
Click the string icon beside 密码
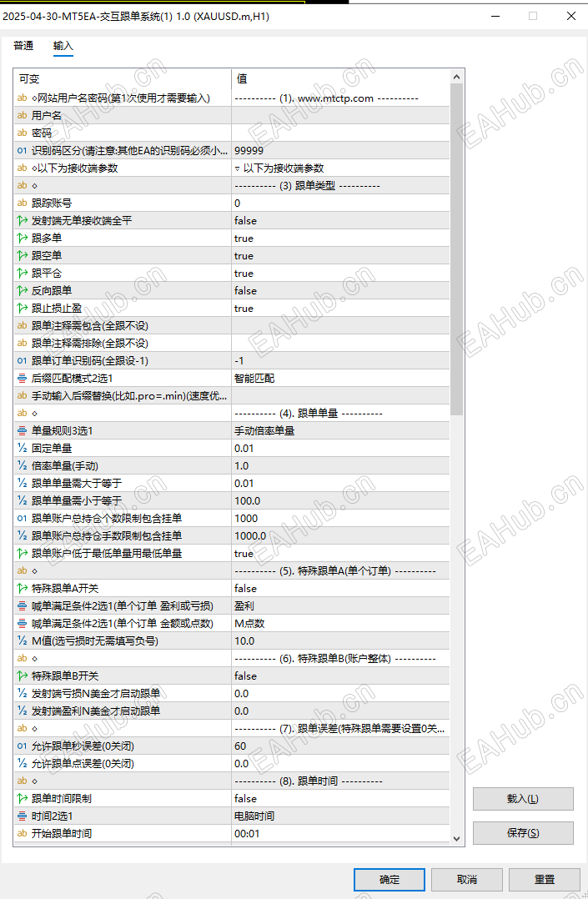click(22, 133)
